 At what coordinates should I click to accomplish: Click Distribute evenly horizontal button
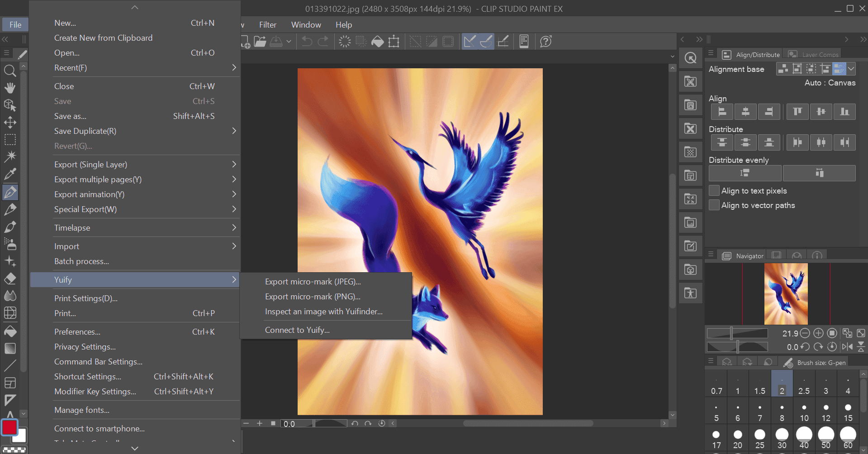point(819,173)
